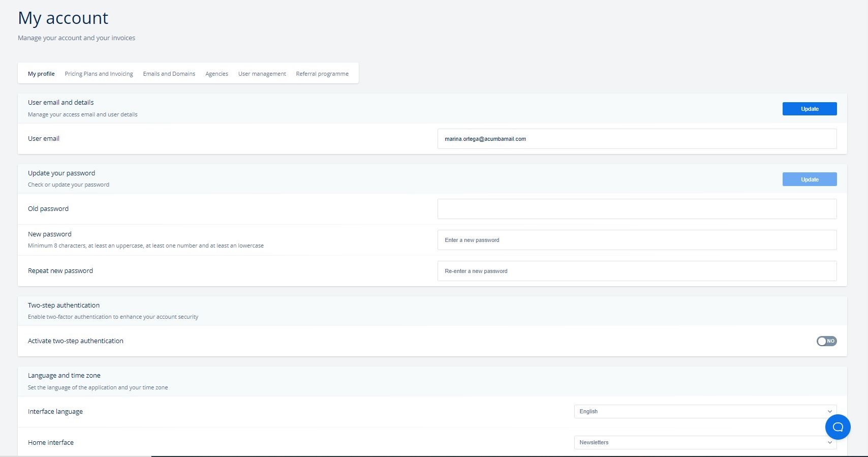Click the 'Interface language' label

(x=55, y=411)
